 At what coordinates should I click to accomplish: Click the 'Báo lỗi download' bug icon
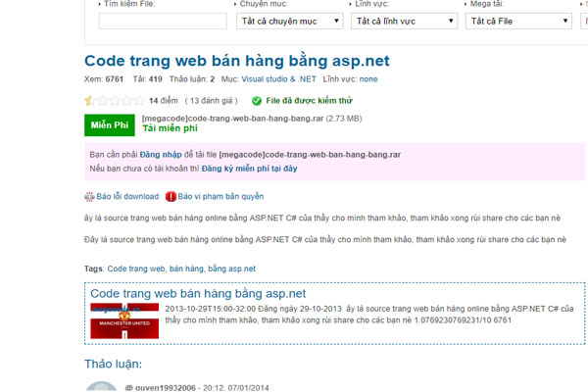(89, 197)
